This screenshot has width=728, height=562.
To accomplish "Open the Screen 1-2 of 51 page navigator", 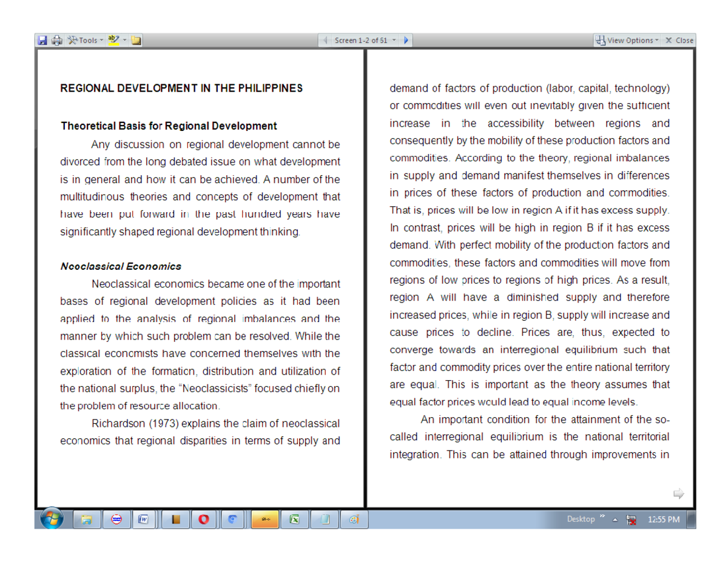I will pos(365,41).
